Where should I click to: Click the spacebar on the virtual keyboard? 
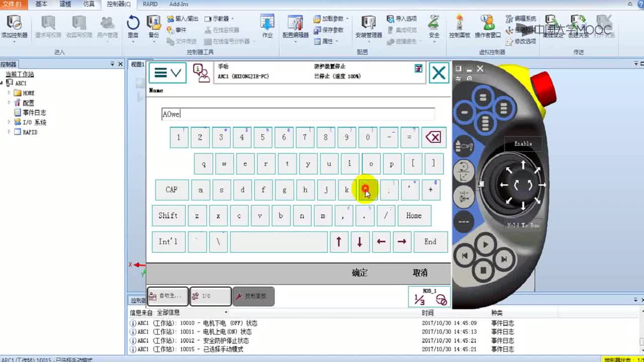coord(279,242)
